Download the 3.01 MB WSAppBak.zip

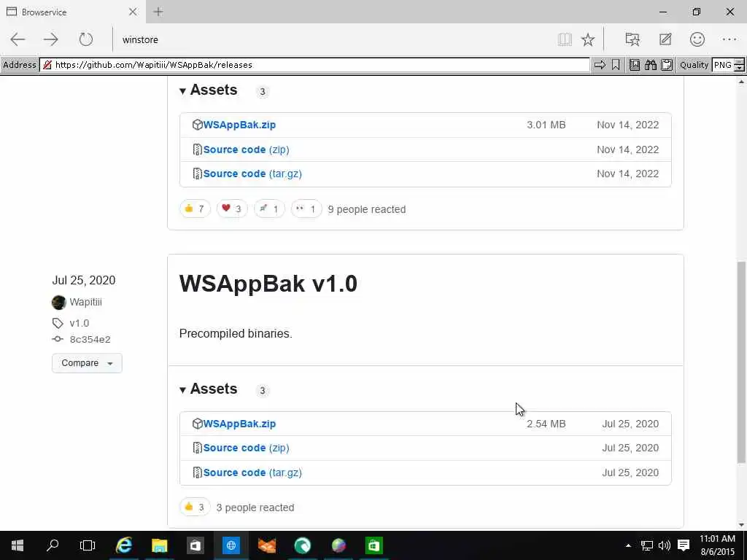click(239, 125)
